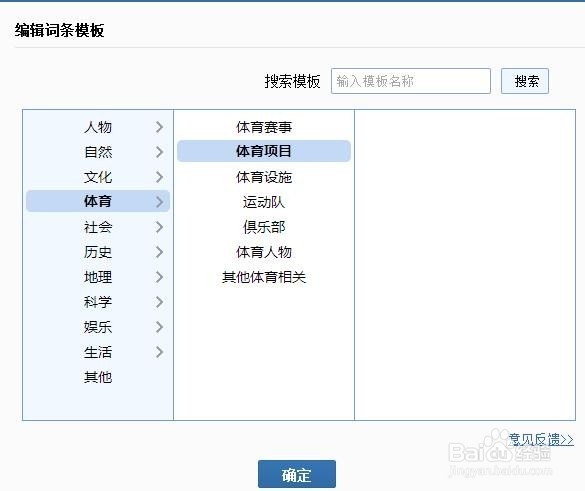The height and width of the screenshot is (491, 585).
Task: Select the highlighted 体育项目 subcategory
Action: pos(264,151)
